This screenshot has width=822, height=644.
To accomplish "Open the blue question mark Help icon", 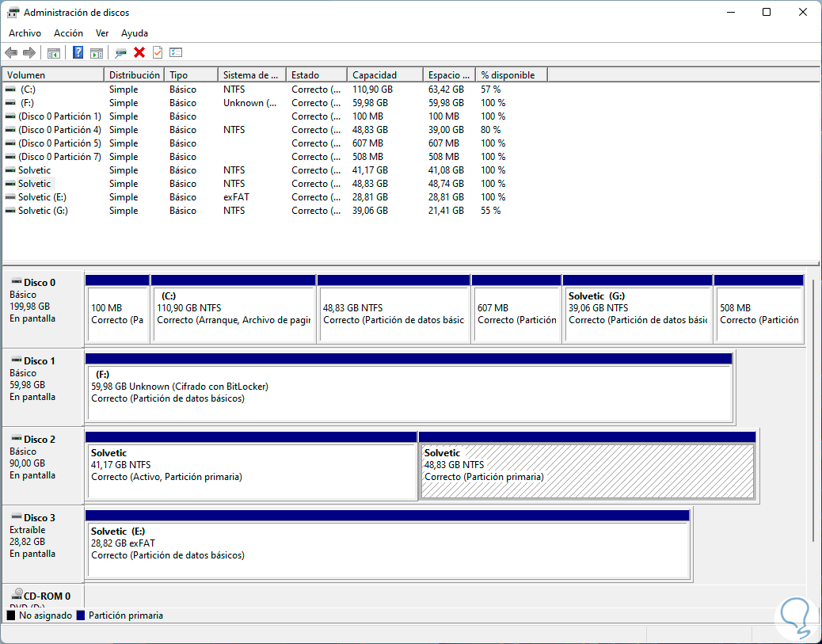I will point(78,52).
